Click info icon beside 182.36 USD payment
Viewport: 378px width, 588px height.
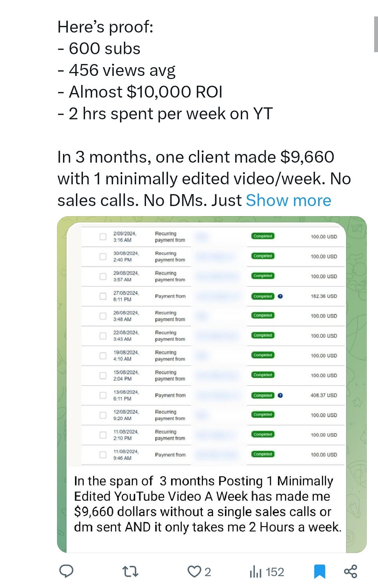coord(280,296)
